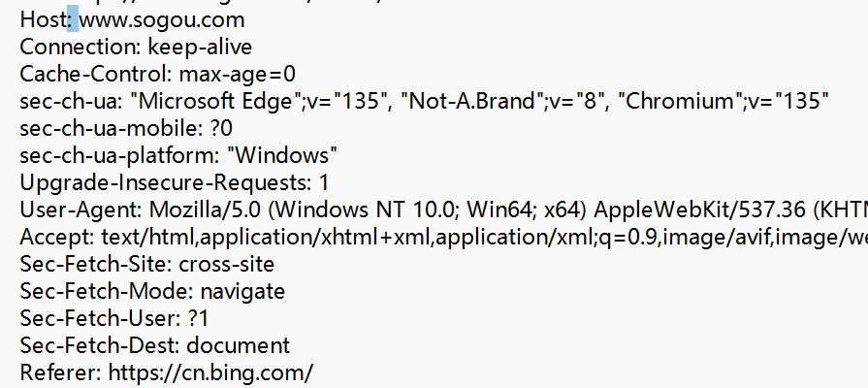Click the Upgrade-Insecure-Requests: 1 line
The image size is (868, 388).
tap(175, 182)
